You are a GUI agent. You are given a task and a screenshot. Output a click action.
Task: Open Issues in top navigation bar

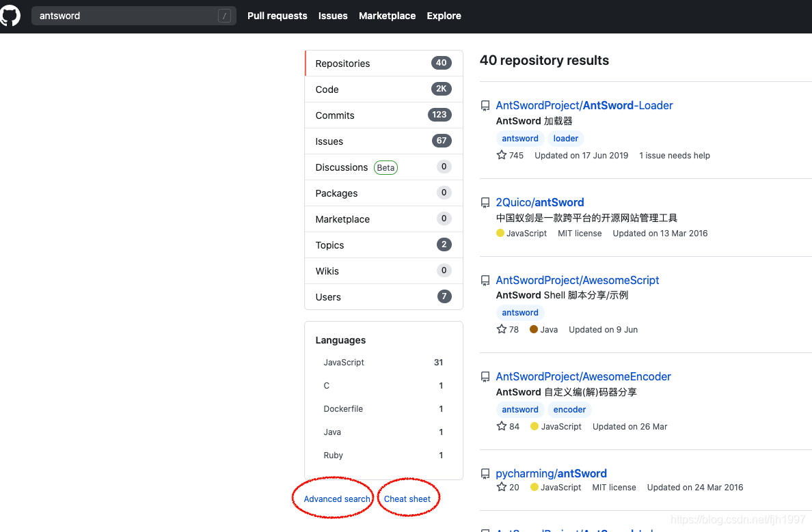(333, 16)
